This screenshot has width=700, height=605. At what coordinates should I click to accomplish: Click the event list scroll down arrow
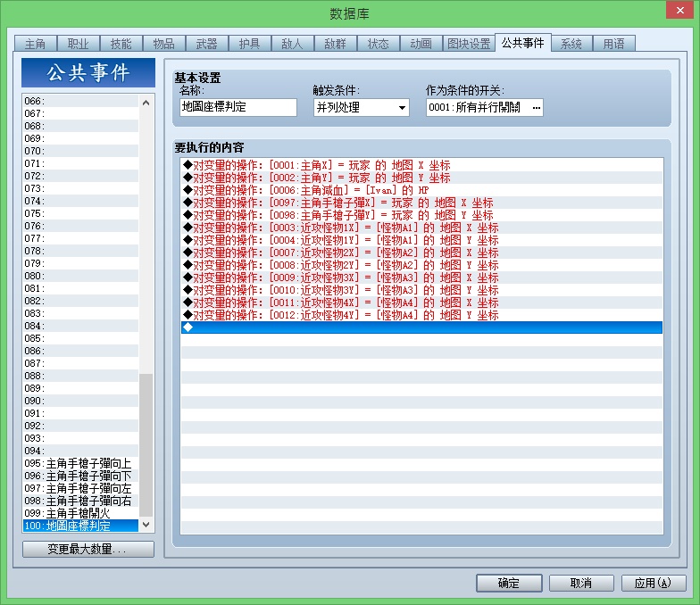(146, 525)
